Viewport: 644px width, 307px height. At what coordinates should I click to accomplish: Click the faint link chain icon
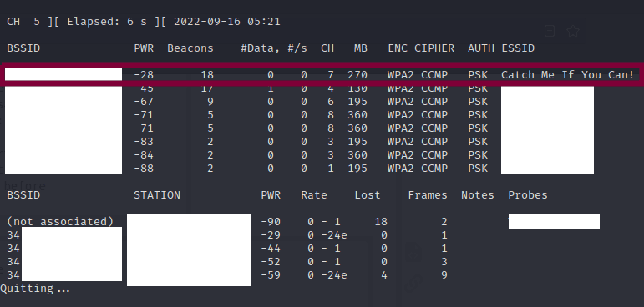coord(413,284)
